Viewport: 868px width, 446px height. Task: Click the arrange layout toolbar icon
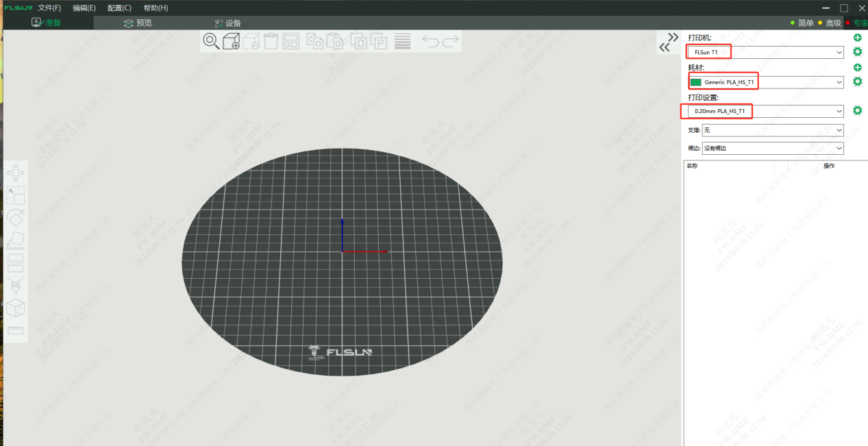tap(291, 42)
